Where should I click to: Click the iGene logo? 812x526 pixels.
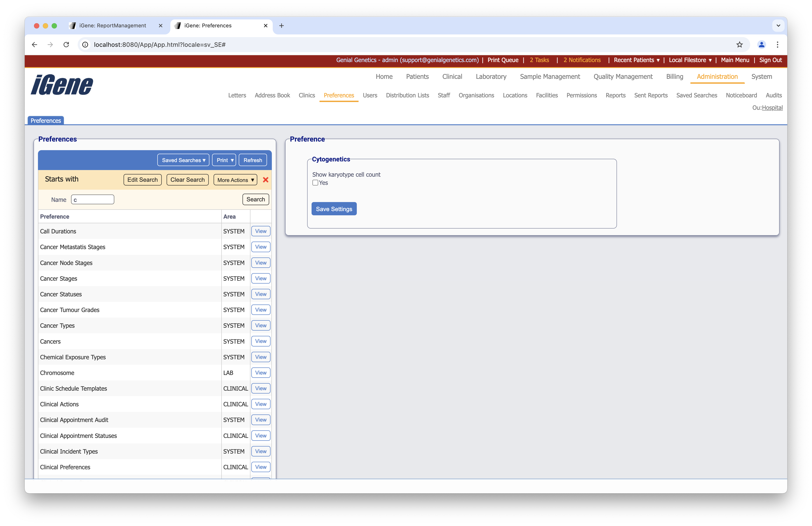pos(62,85)
